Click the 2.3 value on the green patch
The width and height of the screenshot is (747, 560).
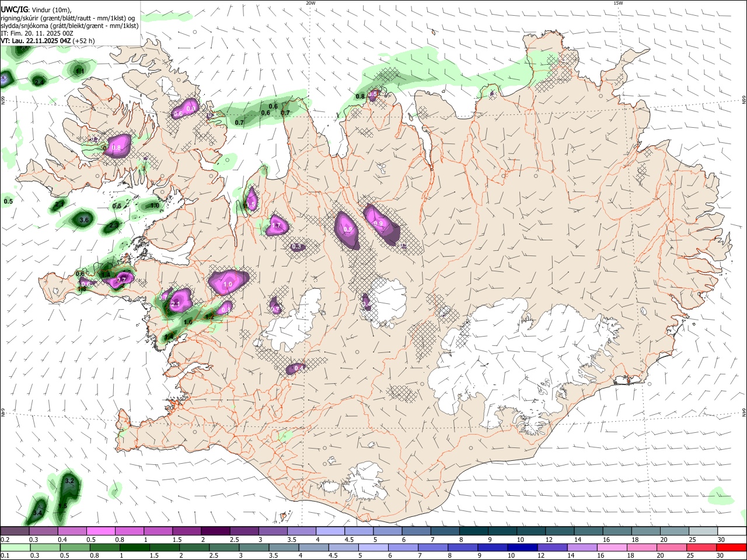pos(114,225)
